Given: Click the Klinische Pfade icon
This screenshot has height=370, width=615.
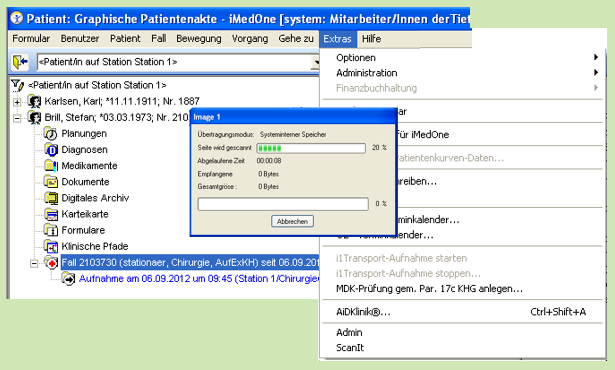Looking at the screenshot, I should pos(51,246).
